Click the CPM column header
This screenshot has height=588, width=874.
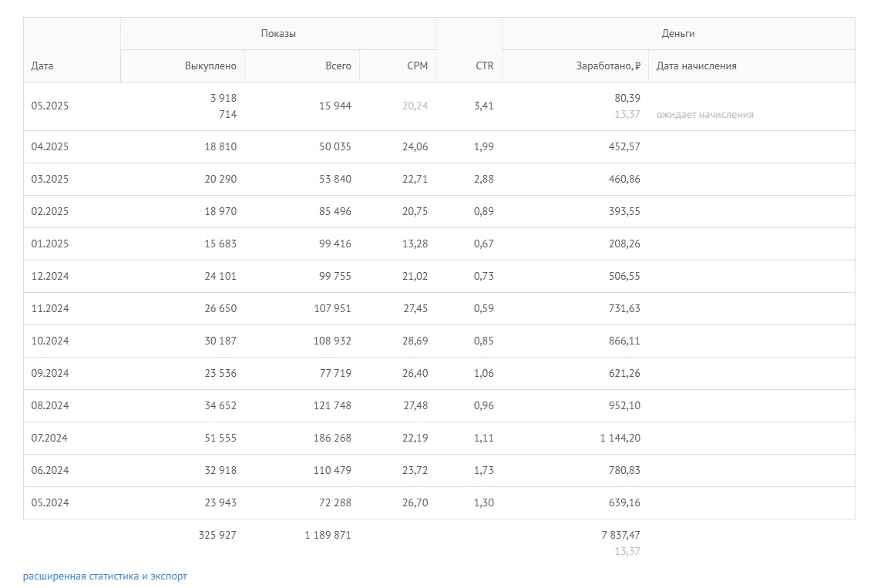(417, 66)
